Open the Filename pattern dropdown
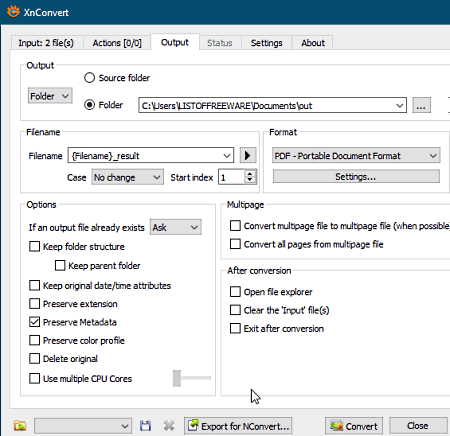This screenshot has height=436, width=450. coord(227,156)
